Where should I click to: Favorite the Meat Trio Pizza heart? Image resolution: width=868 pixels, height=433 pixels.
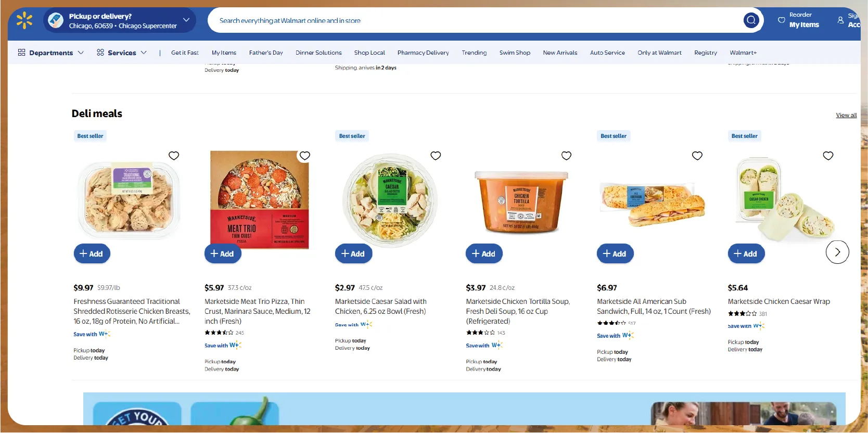tap(305, 156)
